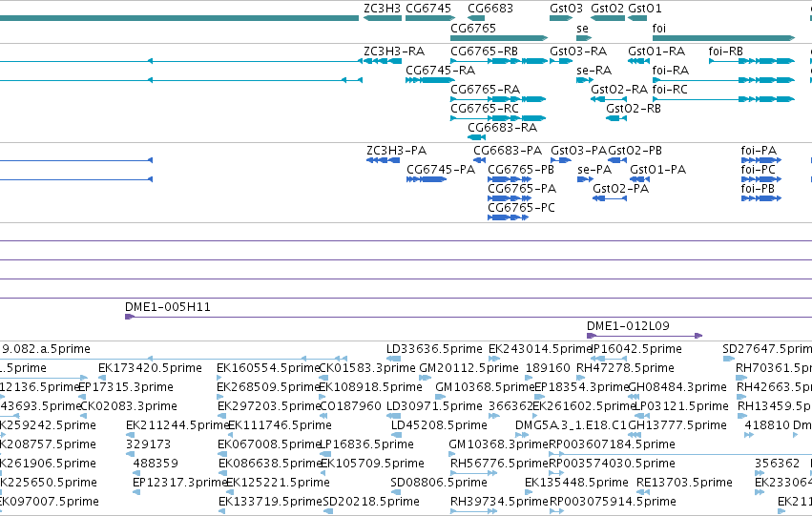
Task: Click protein CG6765-PA
Action: [522, 189]
